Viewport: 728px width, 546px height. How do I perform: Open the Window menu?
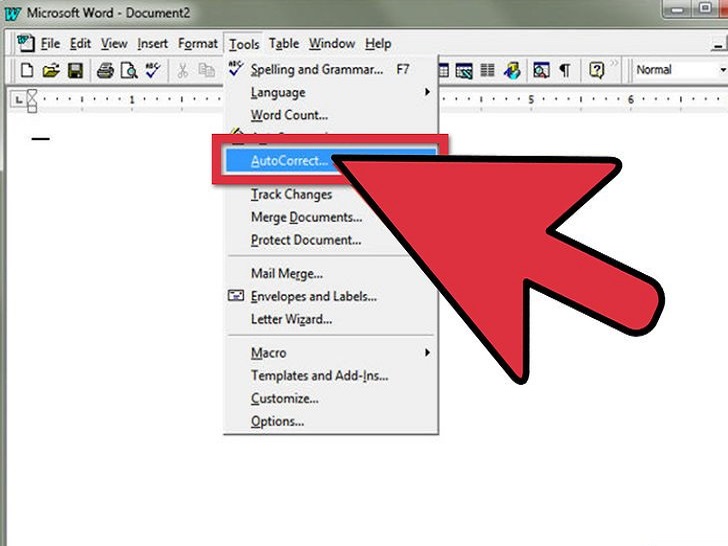click(x=332, y=44)
